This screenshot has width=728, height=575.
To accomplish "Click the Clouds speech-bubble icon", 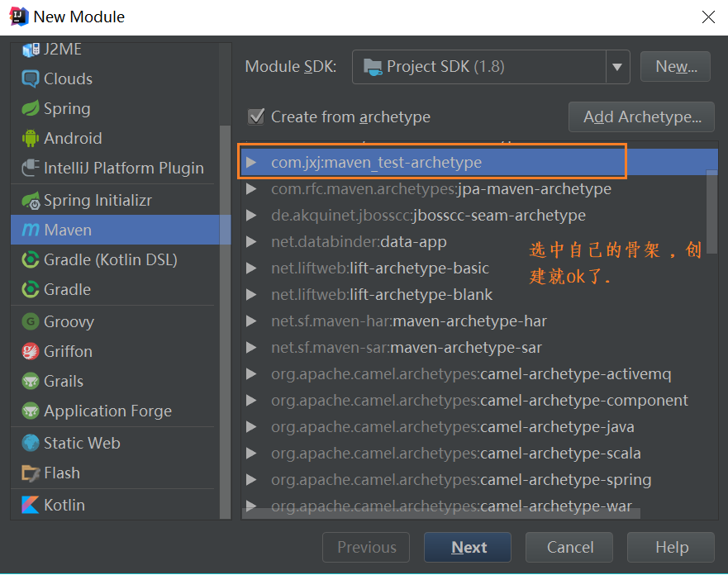I will (x=31, y=78).
